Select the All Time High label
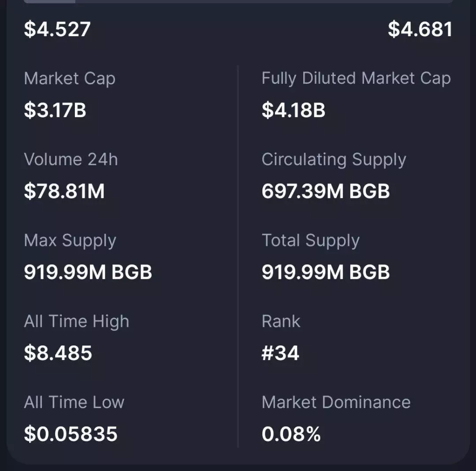Screen dimensions: 476x471 77,322
